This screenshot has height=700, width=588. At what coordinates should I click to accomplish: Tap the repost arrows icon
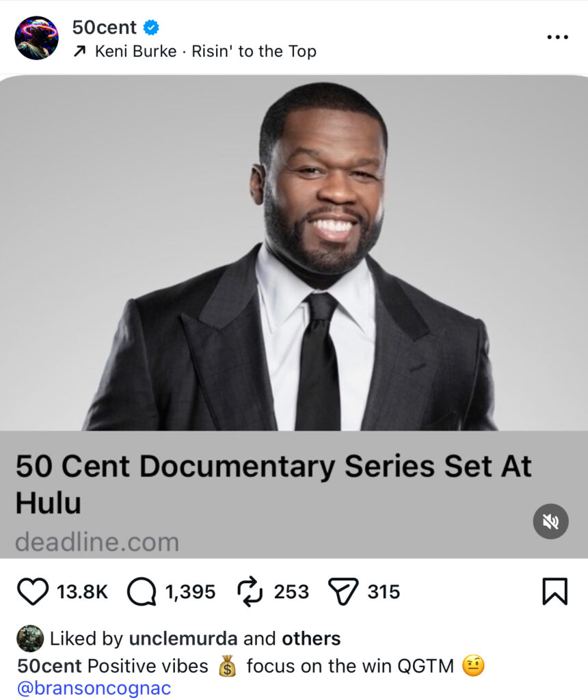point(250,591)
